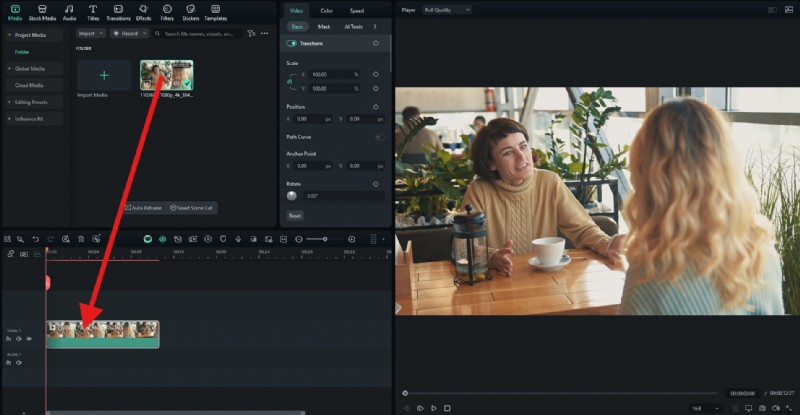Show more property tabs with right chevron
Viewport: 800px width, 415px height.
pyautogui.click(x=375, y=27)
